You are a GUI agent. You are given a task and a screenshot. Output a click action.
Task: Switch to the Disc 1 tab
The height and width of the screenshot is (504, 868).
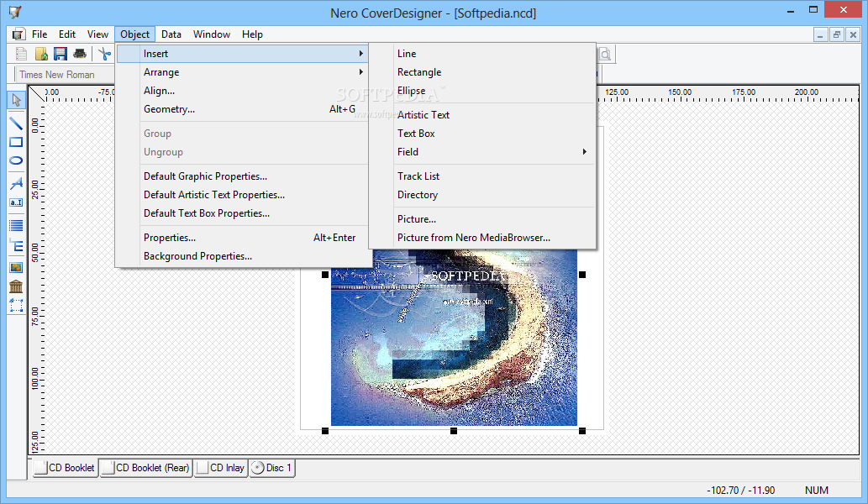coord(271,468)
